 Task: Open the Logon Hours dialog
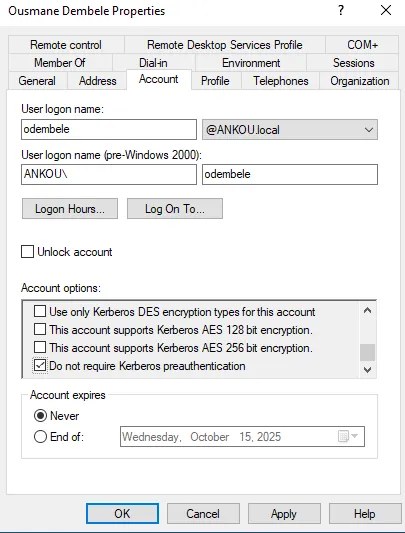pyautogui.click(x=70, y=209)
